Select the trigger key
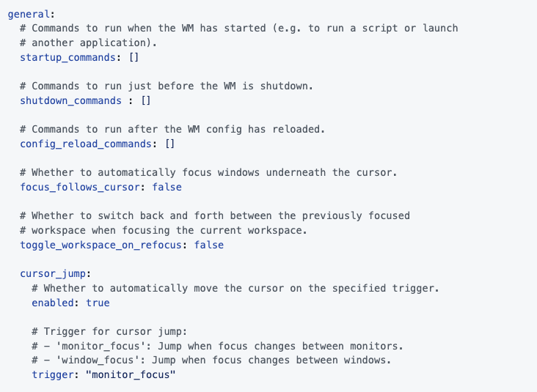Image resolution: width=537 pixels, height=392 pixels. (53, 374)
